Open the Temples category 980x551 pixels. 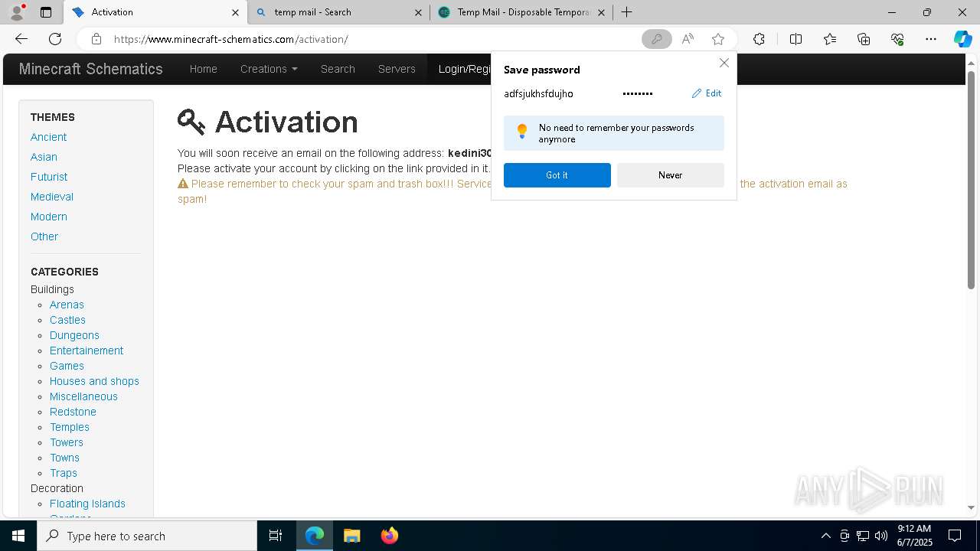[70, 427]
